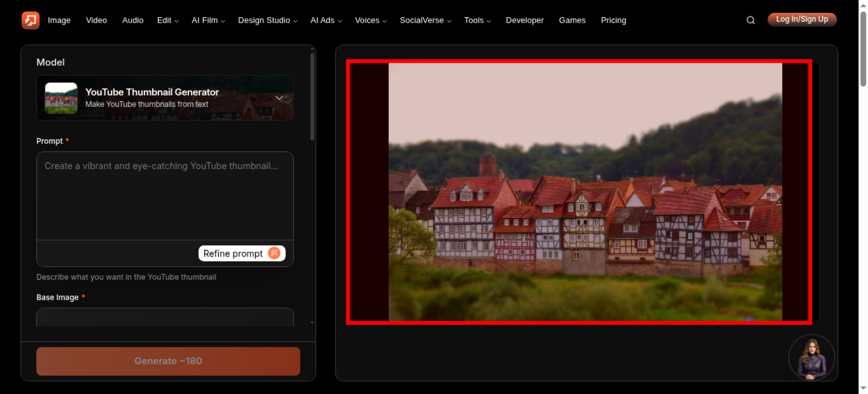Open the Design Studio dropdown
Image resolution: width=868 pixels, height=394 pixels.
pos(267,20)
